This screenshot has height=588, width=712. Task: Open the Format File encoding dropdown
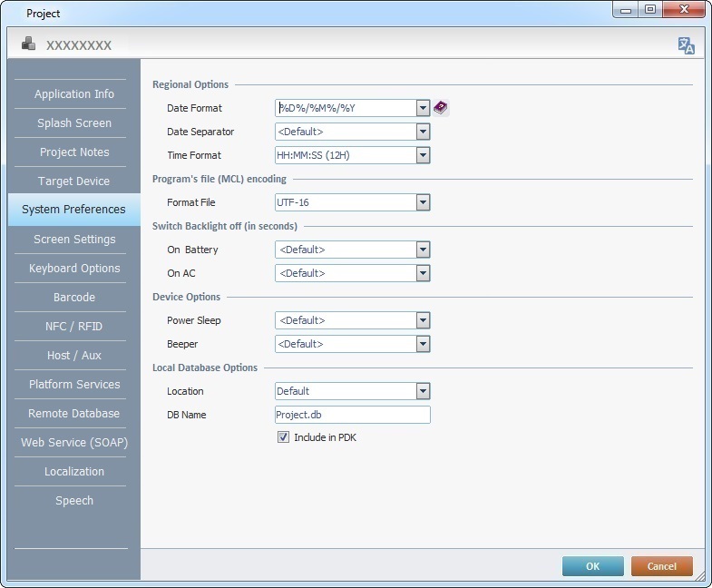tap(423, 202)
